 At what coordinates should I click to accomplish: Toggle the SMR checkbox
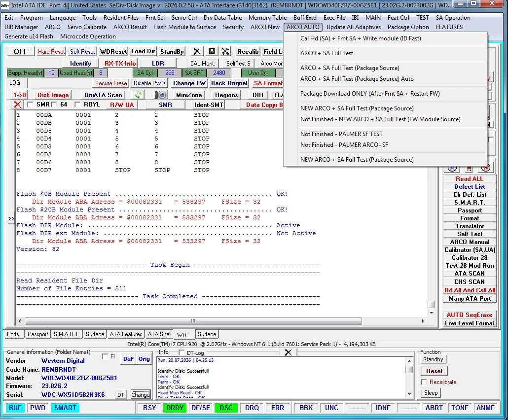point(30,105)
